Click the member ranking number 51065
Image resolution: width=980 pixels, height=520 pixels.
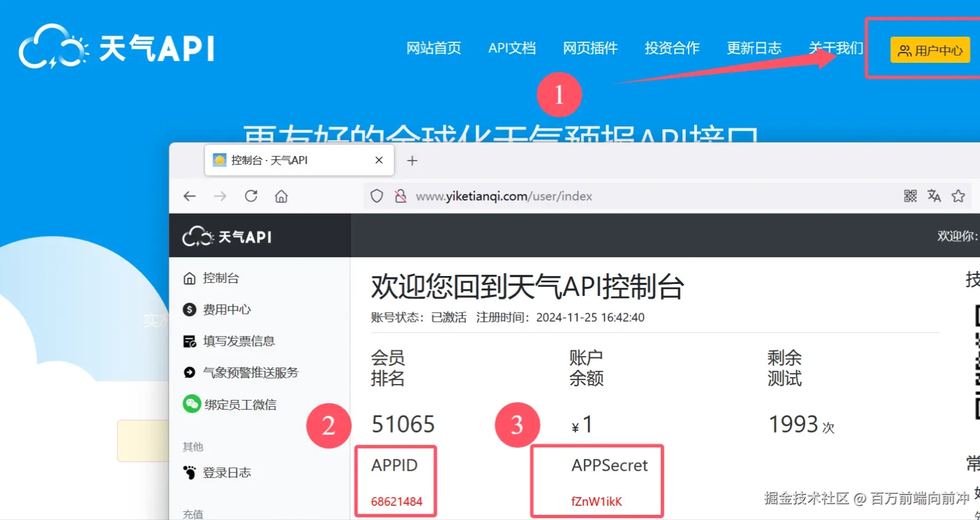(403, 425)
